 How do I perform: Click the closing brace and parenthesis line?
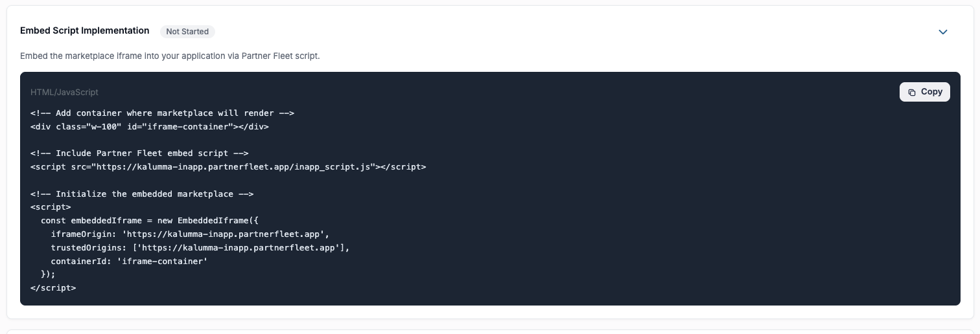click(48, 274)
